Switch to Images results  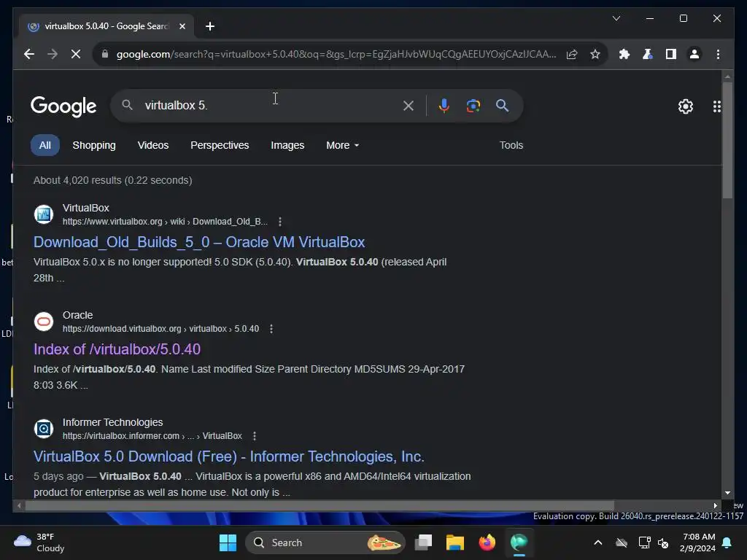(287, 145)
